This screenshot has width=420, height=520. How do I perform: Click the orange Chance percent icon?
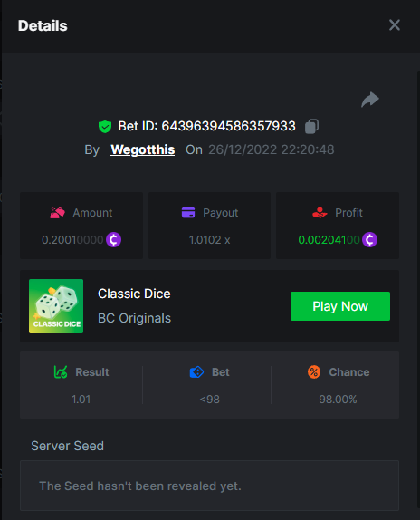point(314,372)
